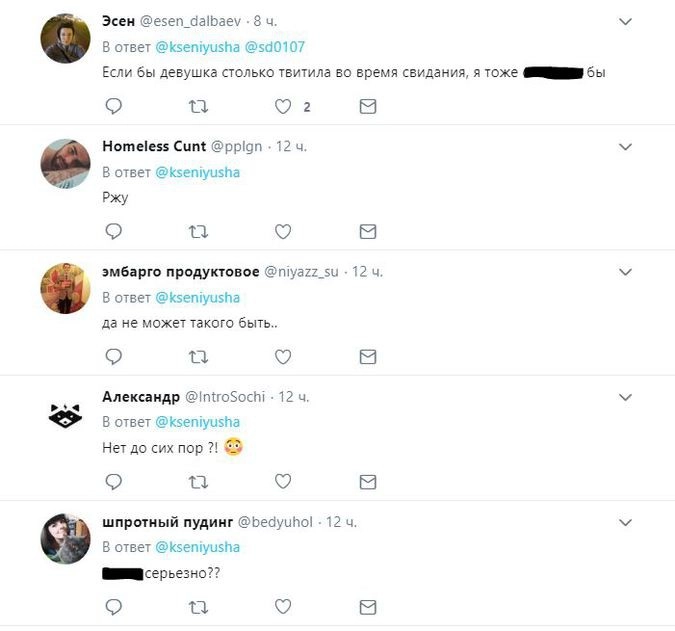This screenshot has height=631, width=675.
Task: Like Эсен's tweet with 2 likes
Action: (283, 106)
